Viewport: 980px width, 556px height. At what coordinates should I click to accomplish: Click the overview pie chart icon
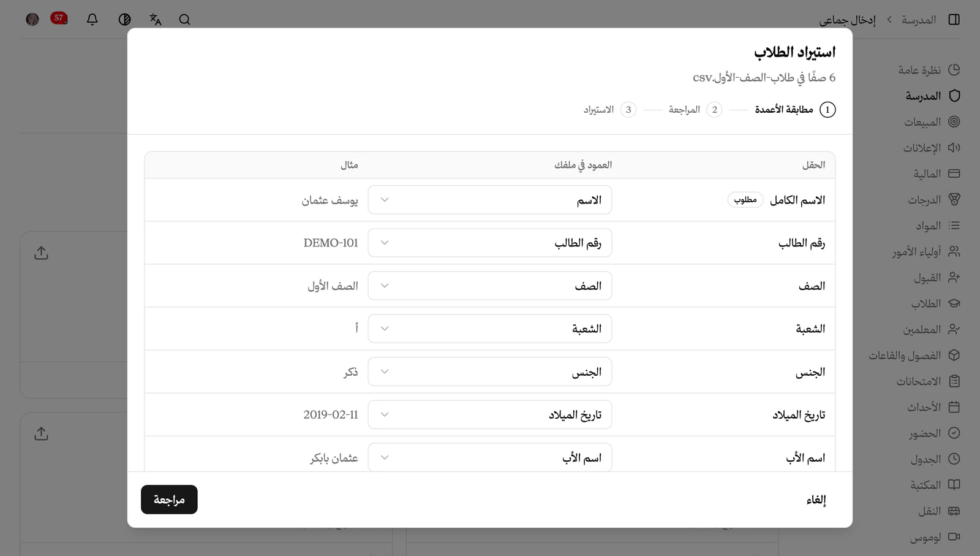954,70
